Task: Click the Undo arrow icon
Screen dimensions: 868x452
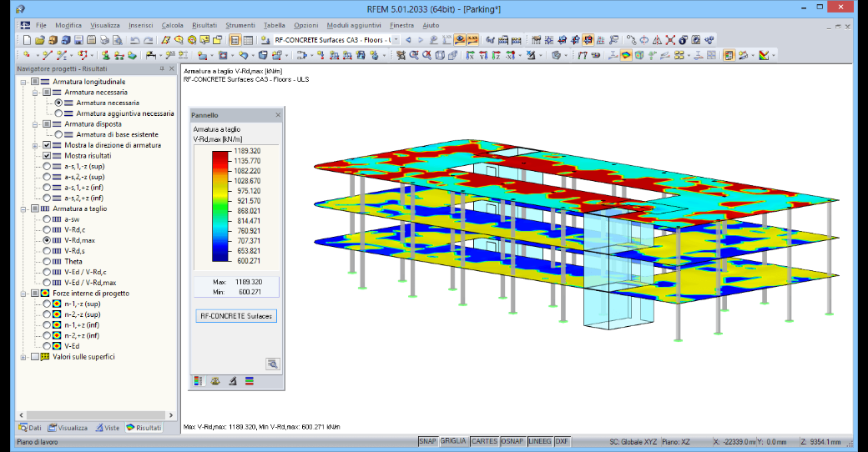Action: coord(134,40)
